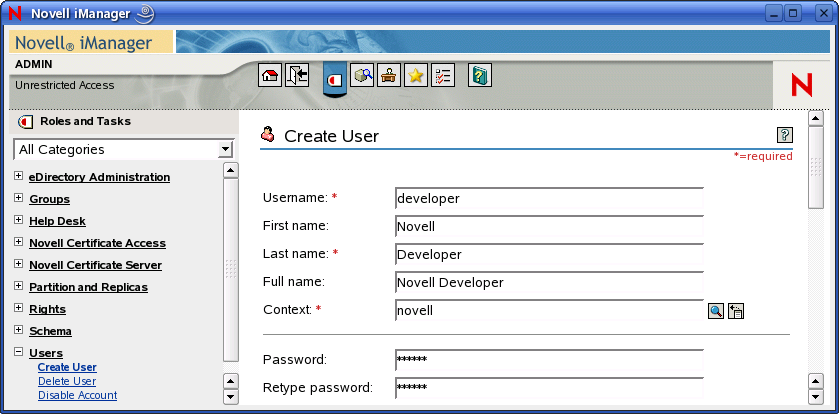The image size is (839, 414).
Task: Open Partition and Replicas link
Action: pyautogui.click(x=88, y=287)
